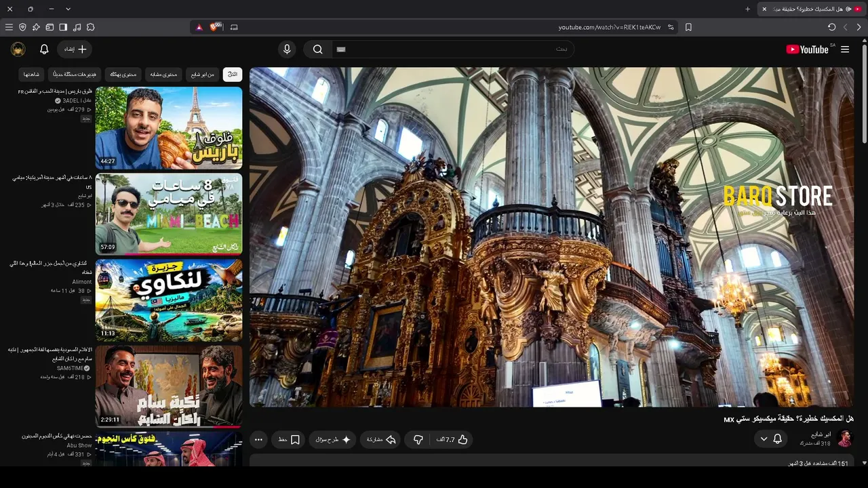Open the tab list chevron in title bar
Screen dimensions: 868x488
tap(68, 9)
